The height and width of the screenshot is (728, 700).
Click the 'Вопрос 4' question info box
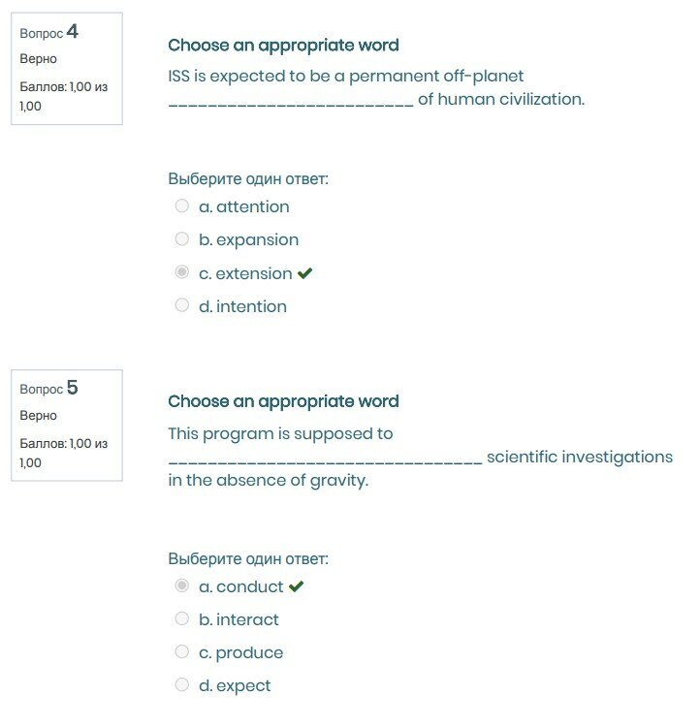click(x=67, y=69)
